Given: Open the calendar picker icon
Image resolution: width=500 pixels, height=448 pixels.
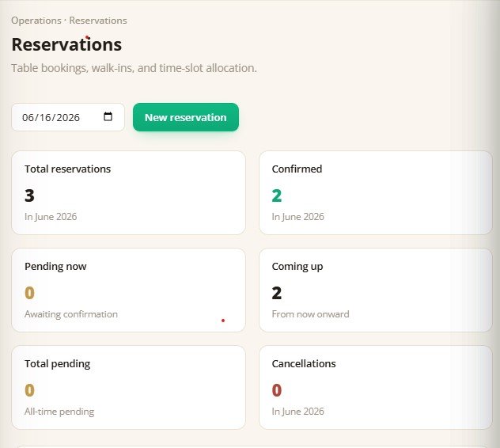Looking at the screenshot, I should [x=108, y=116].
